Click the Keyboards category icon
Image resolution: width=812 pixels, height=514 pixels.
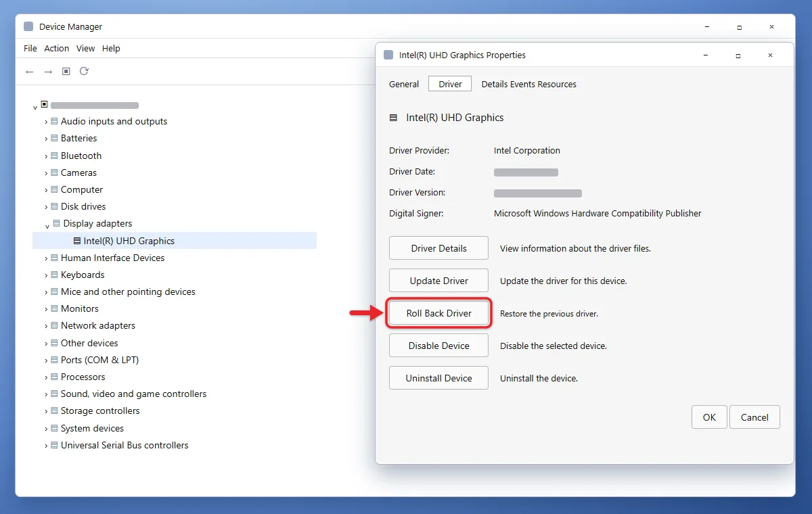pyautogui.click(x=54, y=275)
